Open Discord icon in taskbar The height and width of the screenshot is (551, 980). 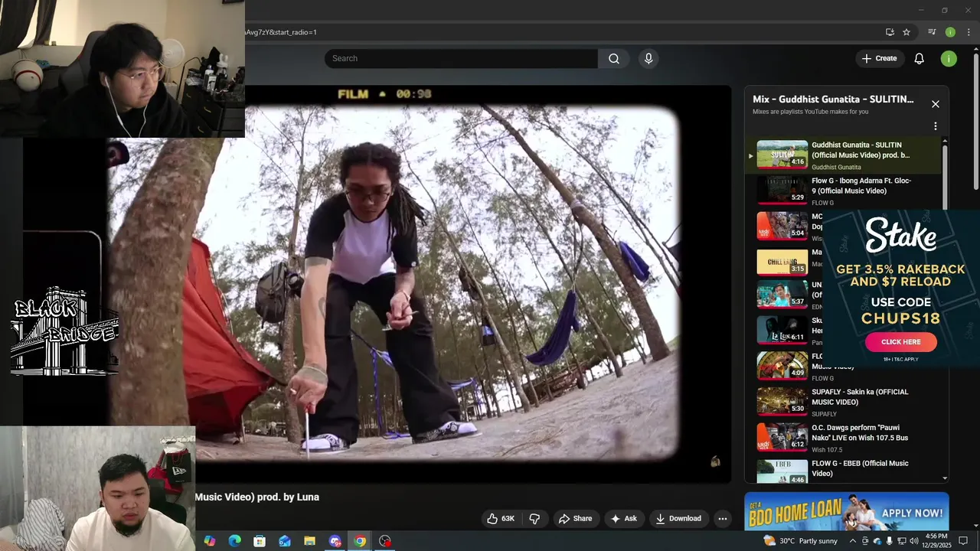335,541
